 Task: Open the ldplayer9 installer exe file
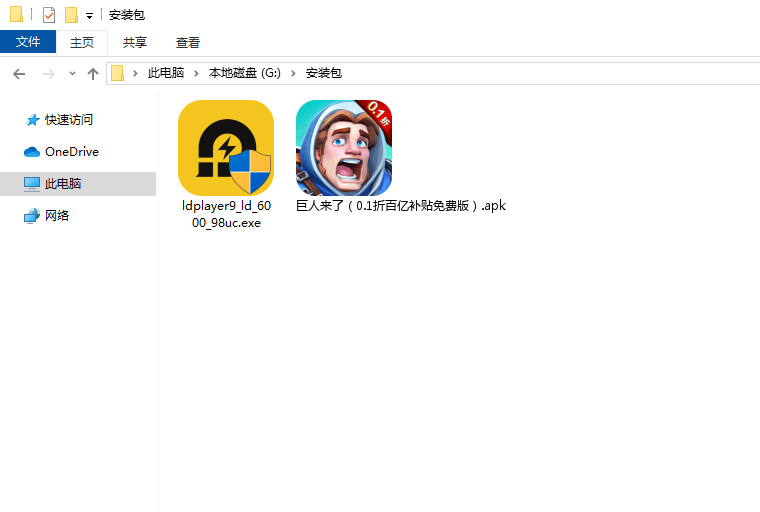click(x=225, y=148)
